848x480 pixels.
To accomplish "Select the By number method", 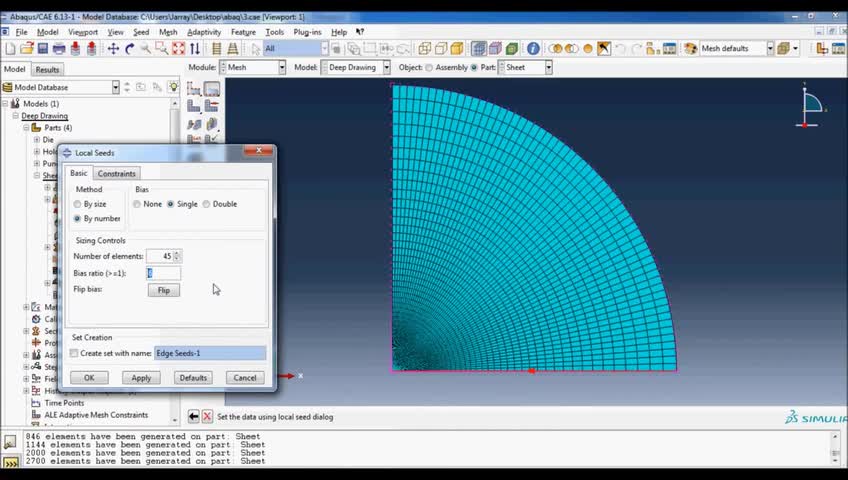I will 77,218.
